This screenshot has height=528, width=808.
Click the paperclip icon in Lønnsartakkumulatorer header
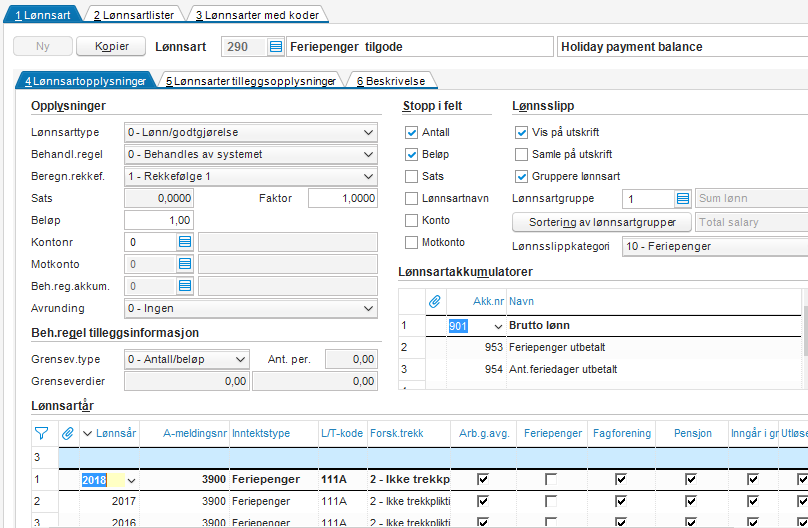pos(435,301)
